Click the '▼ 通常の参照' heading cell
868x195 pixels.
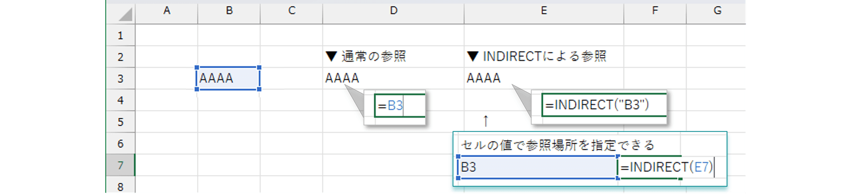coord(393,57)
